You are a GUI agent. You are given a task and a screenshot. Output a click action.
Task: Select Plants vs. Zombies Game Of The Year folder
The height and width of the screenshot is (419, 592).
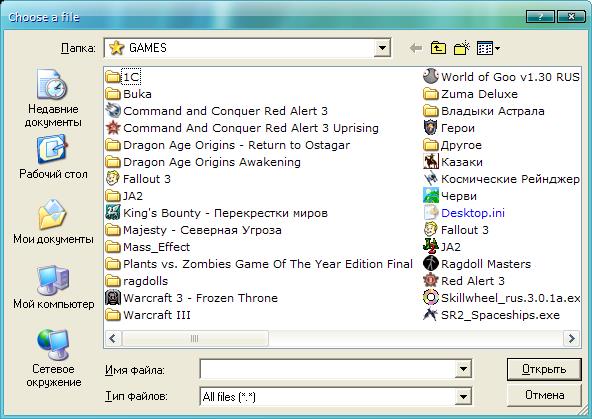(x=259, y=264)
